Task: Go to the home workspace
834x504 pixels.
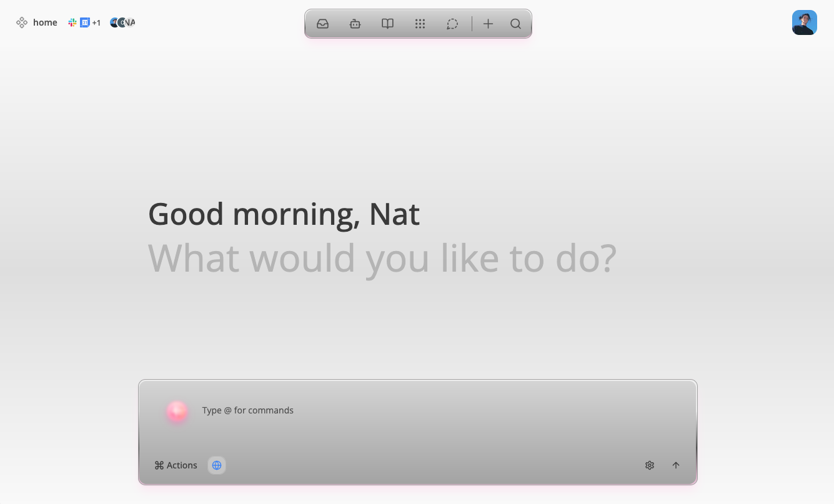Action: pyautogui.click(x=45, y=22)
